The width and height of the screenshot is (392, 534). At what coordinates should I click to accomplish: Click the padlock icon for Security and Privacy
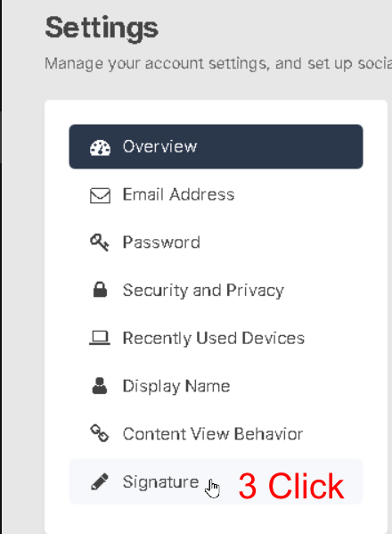[x=100, y=290]
